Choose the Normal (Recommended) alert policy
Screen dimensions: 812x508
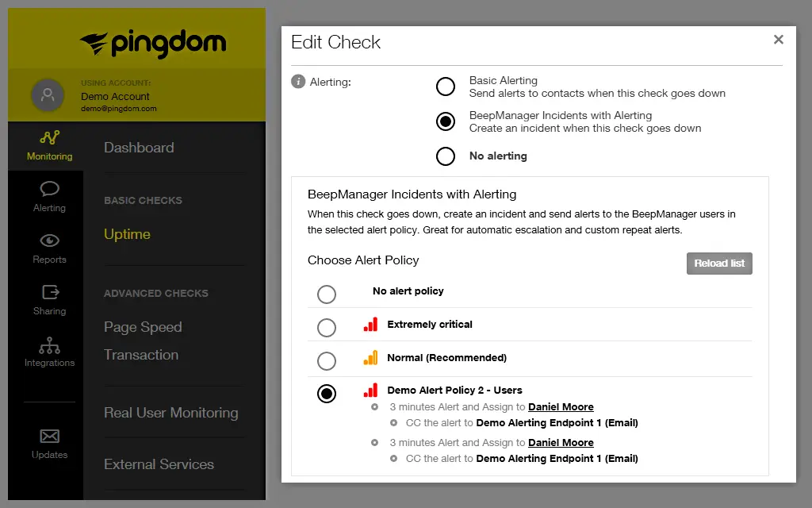(x=327, y=361)
